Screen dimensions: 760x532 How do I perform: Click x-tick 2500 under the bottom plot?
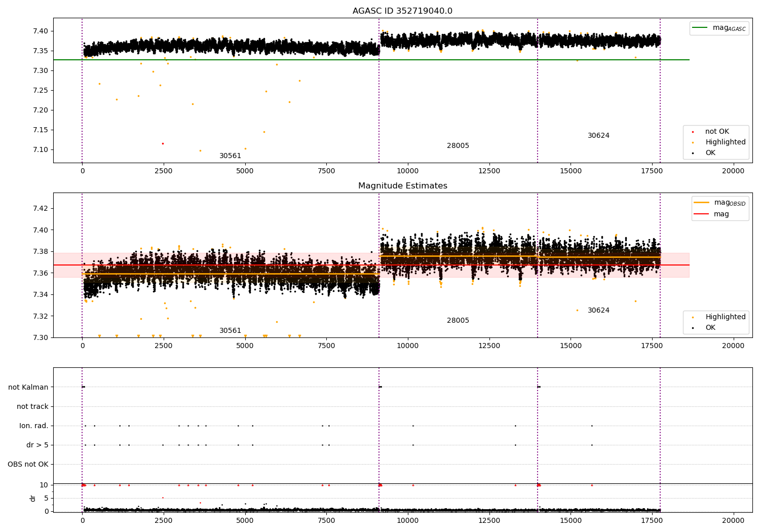coord(164,520)
